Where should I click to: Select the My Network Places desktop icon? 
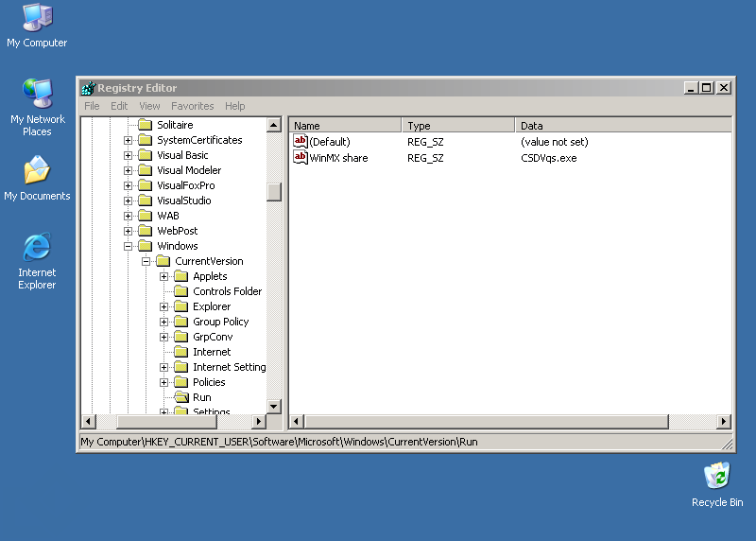[37, 108]
